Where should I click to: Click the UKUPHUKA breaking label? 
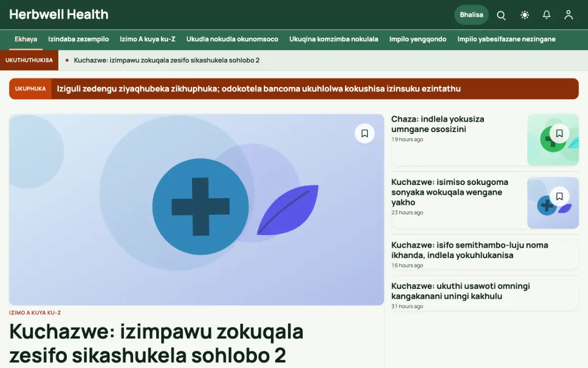[x=30, y=89]
